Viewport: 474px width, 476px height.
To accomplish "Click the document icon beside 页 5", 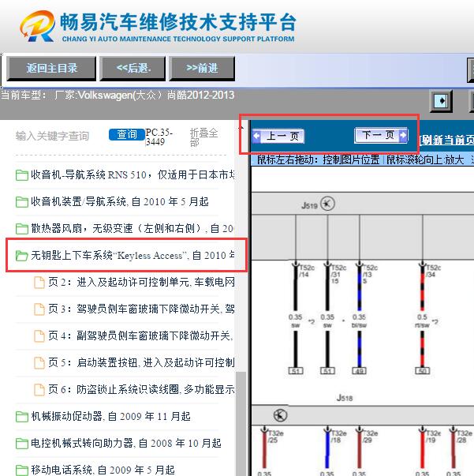I will tap(39, 362).
